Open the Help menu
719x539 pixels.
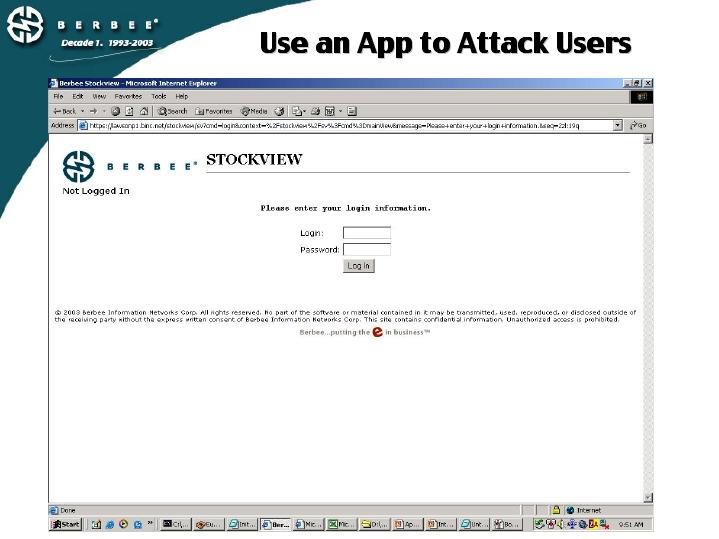click(181, 97)
